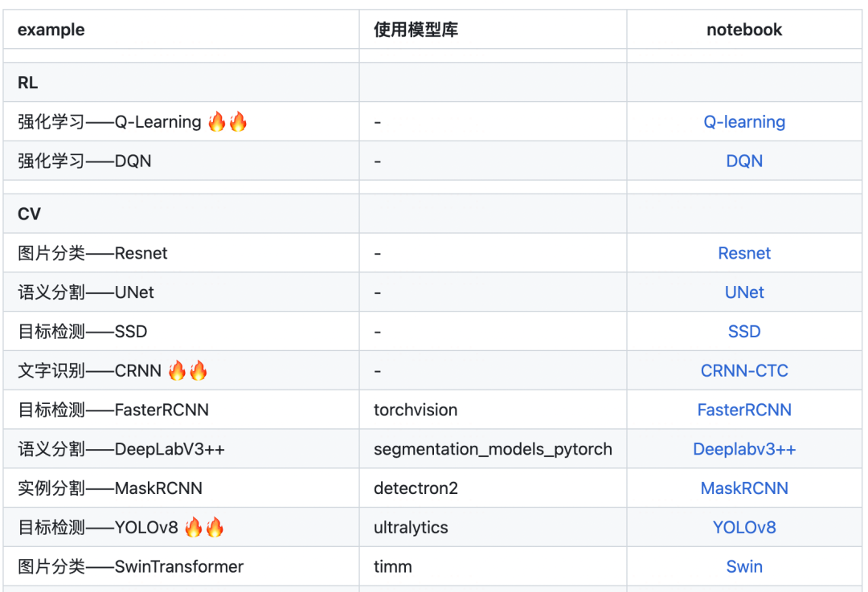The image size is (868, 592).
Task: Click the fire emojis beside YOLOv8 example
Action: (x=203, y=527)
